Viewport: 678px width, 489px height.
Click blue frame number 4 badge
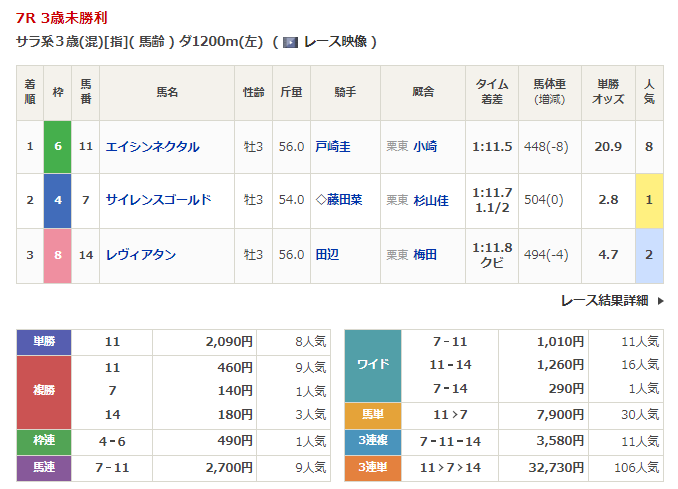coord(58,200)
